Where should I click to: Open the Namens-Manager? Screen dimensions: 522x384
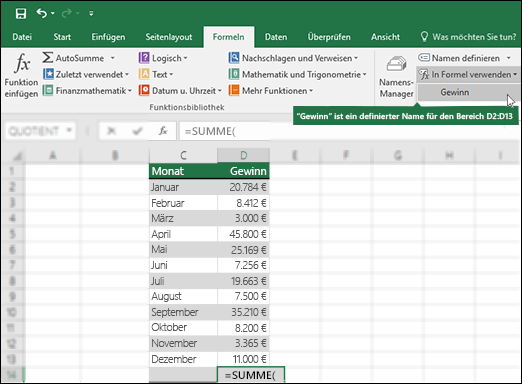point(396,77)
